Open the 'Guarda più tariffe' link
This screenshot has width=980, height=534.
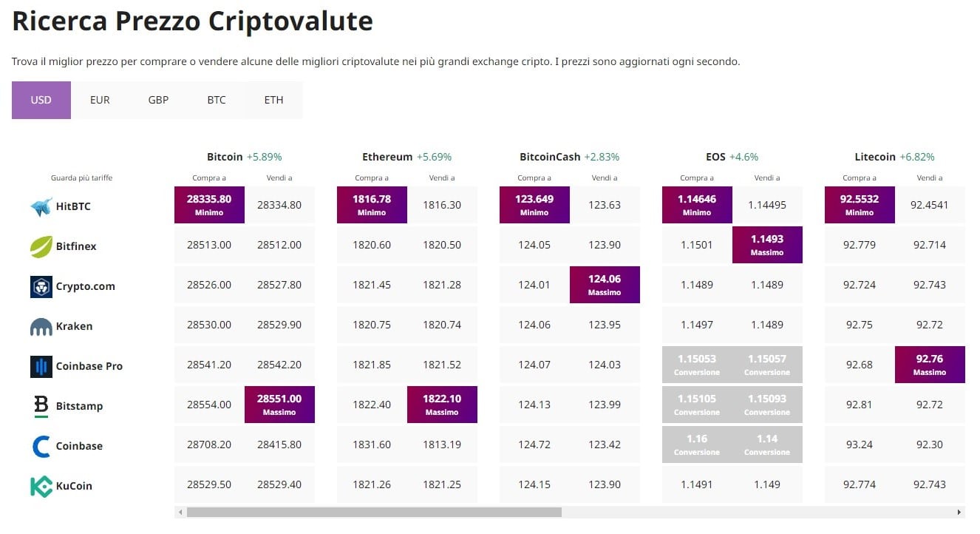(x=81, y=178)
